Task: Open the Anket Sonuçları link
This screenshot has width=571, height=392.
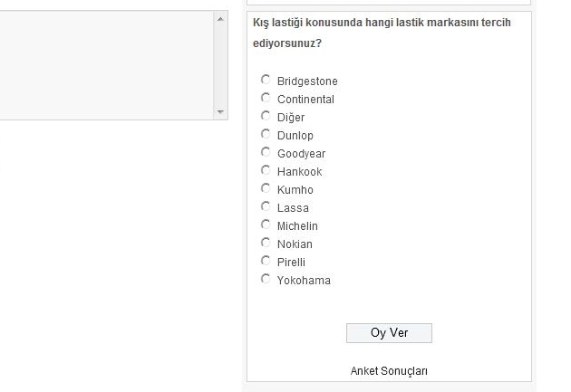Action: pyautogui.click(x=389, y=371)
